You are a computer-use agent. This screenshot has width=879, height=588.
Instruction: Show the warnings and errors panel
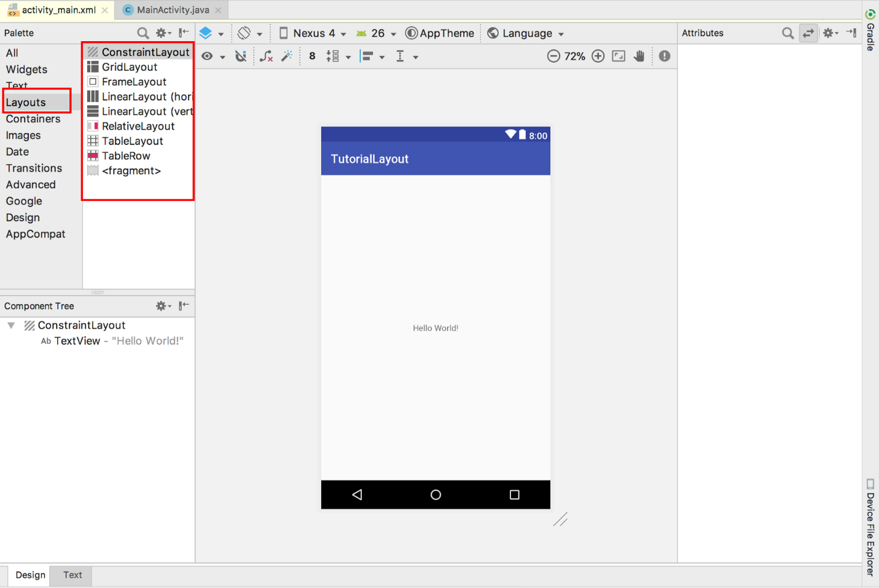click(x=664, y=56)
